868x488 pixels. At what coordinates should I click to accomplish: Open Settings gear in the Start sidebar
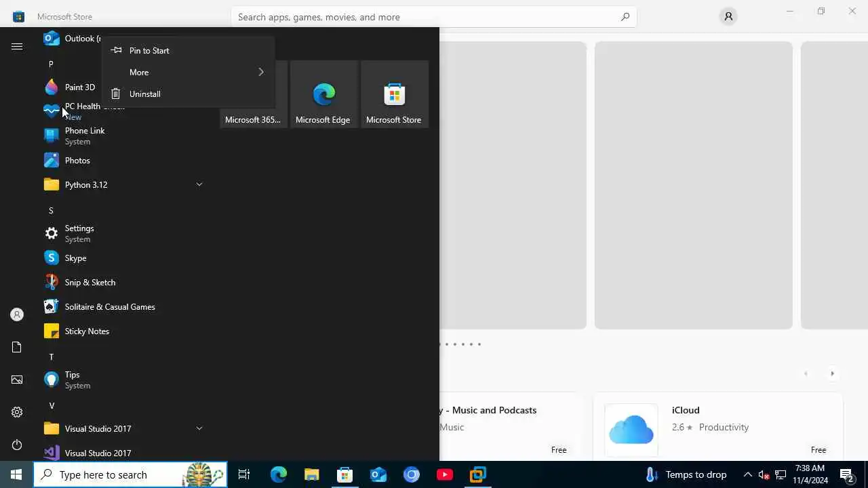coord(17,412)
